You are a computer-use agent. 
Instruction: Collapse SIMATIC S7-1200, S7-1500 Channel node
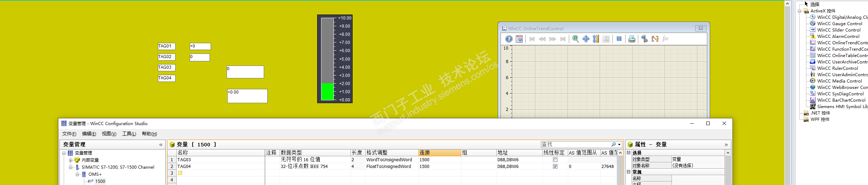(x=70, y=167)
